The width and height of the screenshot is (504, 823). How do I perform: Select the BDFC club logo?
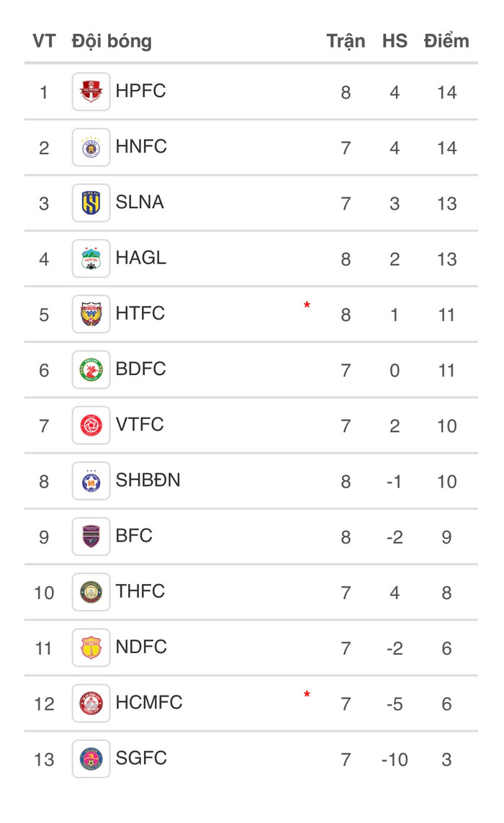pos(91,370)
